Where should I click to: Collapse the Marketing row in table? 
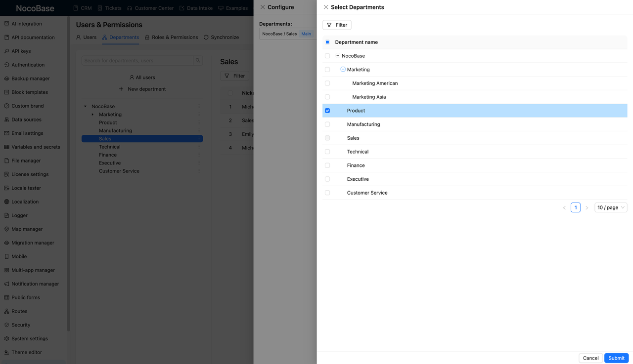click(343, 70)
